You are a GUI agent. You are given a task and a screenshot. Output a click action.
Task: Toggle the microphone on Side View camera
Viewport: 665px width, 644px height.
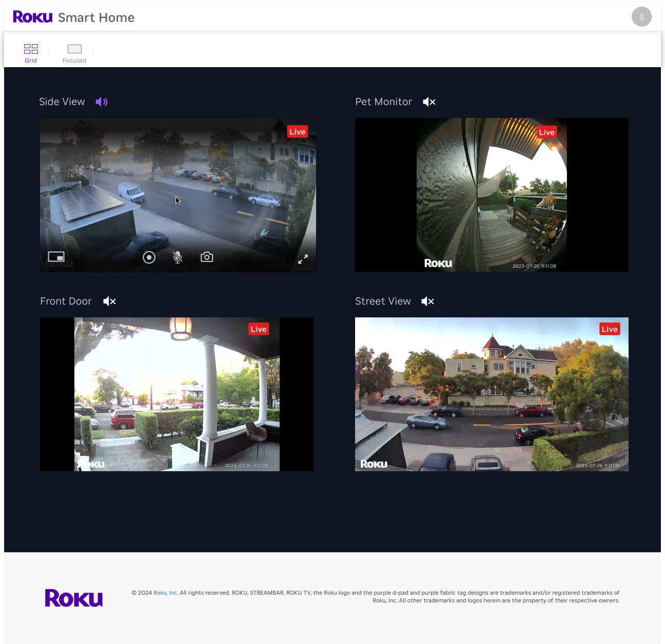(x=178, y=257)
